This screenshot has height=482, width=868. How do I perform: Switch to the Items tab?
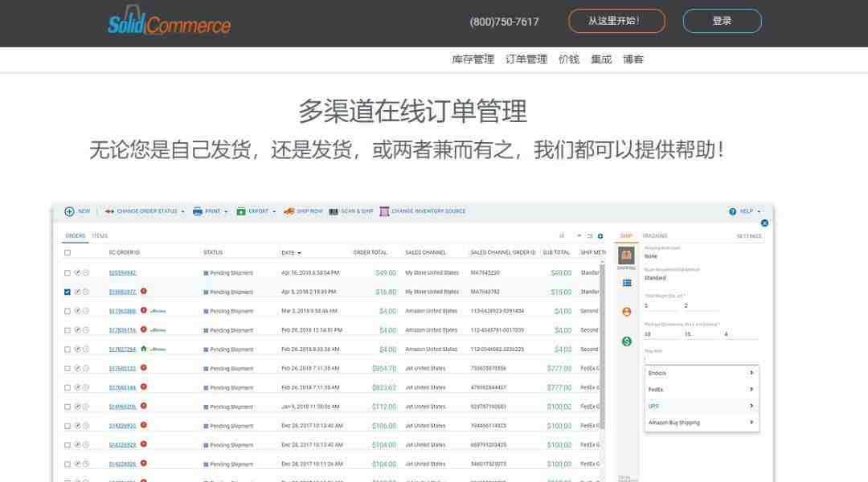point(100,236)
